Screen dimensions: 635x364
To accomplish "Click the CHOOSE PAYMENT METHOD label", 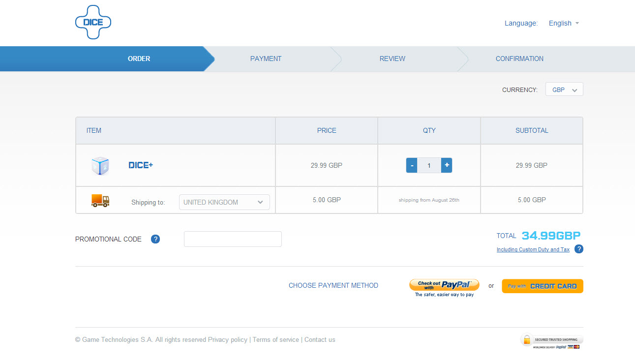I will (x=333, y=285).
